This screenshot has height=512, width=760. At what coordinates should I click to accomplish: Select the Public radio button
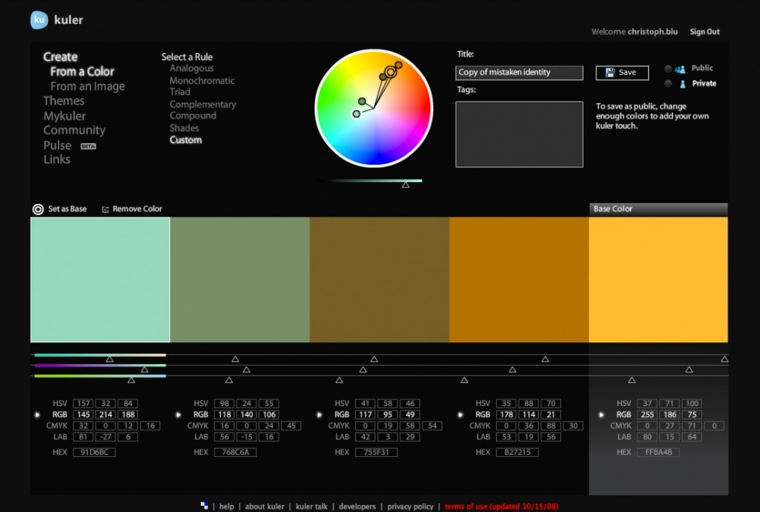pyautogui.click(x=668, y=69)
